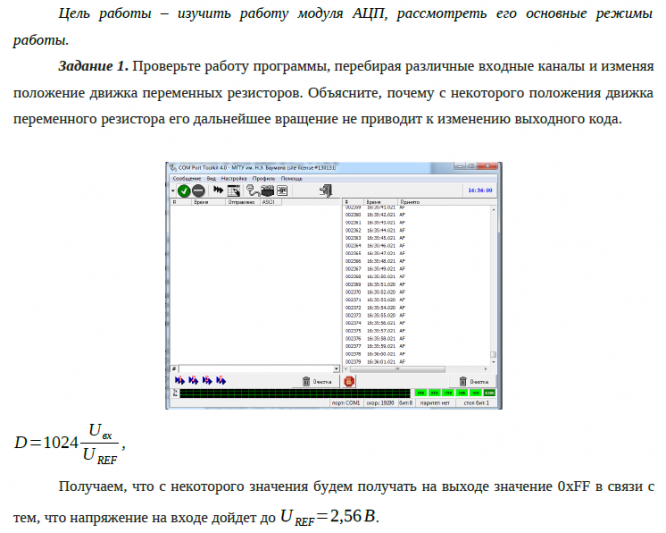Click the black clapperboard-like toolbar icon
Viewport: 666px width, 533px height.
(x=268, y=191)
